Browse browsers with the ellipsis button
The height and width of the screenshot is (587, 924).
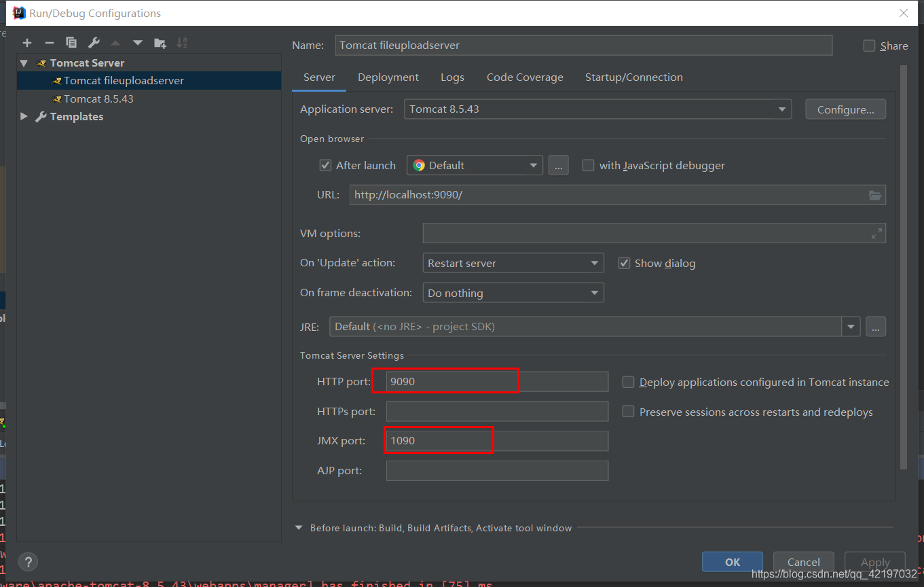pyautogui.click(x=558, y=164)
